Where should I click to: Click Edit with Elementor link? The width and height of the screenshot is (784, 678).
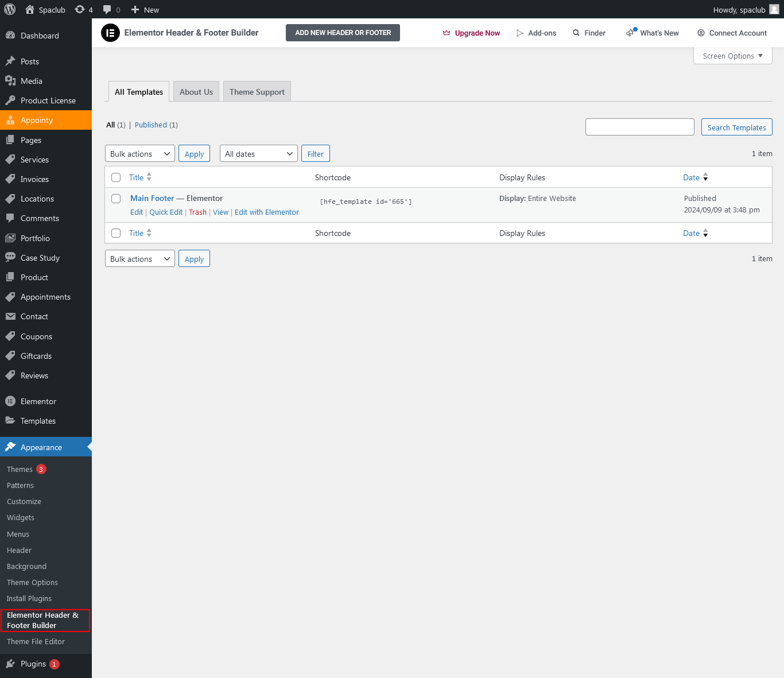click(x=267, y=212)
